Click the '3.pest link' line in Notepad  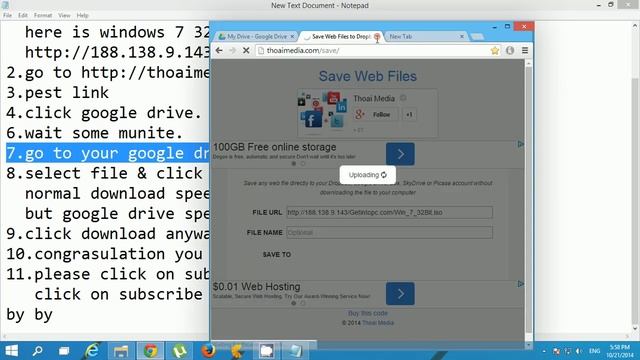pos(58,93)
